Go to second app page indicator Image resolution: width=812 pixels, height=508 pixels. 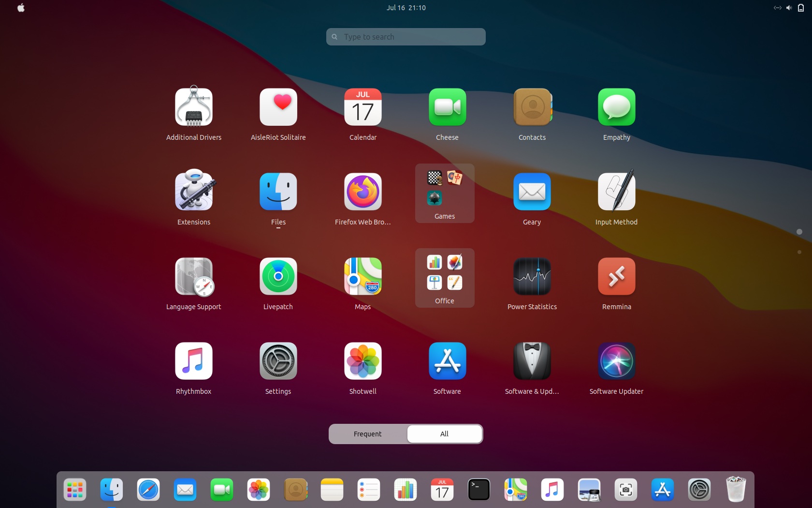point(799,252)
